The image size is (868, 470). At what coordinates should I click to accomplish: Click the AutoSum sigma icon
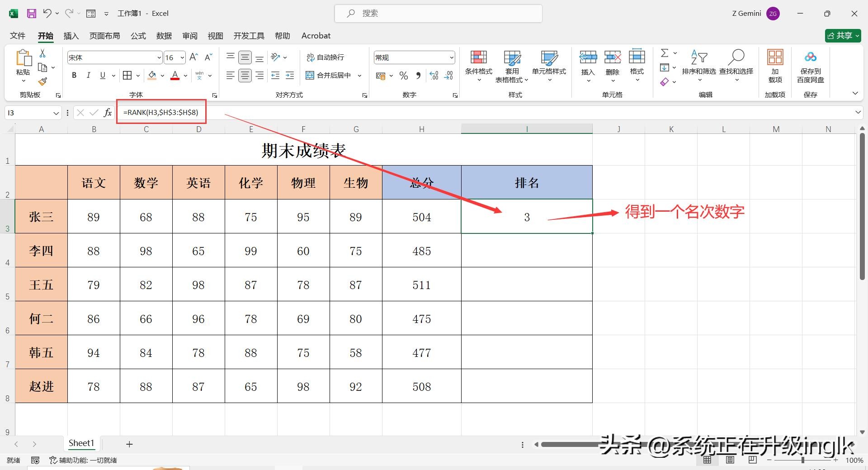tap(665, 53)
